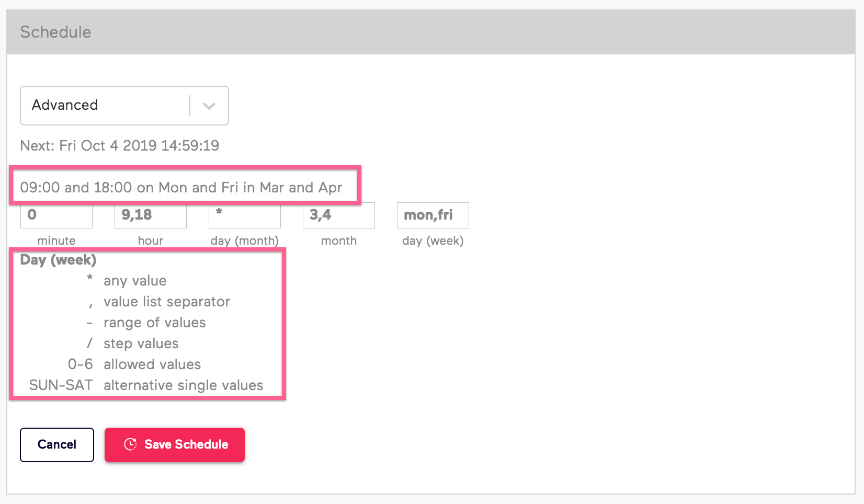Click the dropdown chevron next to Advanced

(209, 105)
